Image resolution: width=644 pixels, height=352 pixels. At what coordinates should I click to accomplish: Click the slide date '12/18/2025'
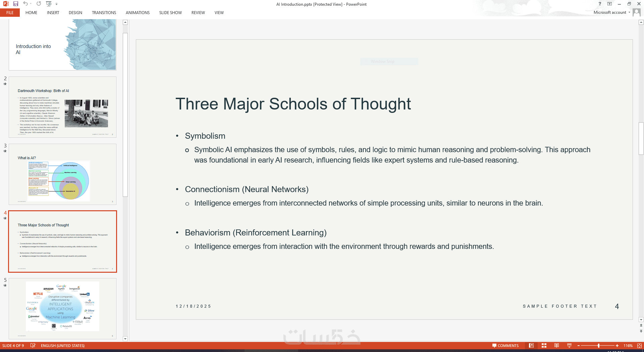point(194,306)
